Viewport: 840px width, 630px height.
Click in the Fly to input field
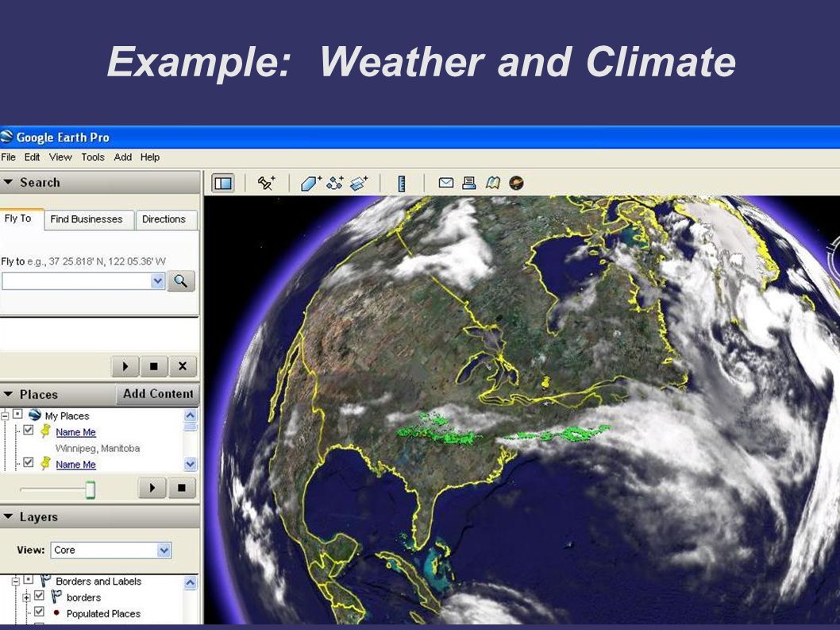[x=76, y=281]
